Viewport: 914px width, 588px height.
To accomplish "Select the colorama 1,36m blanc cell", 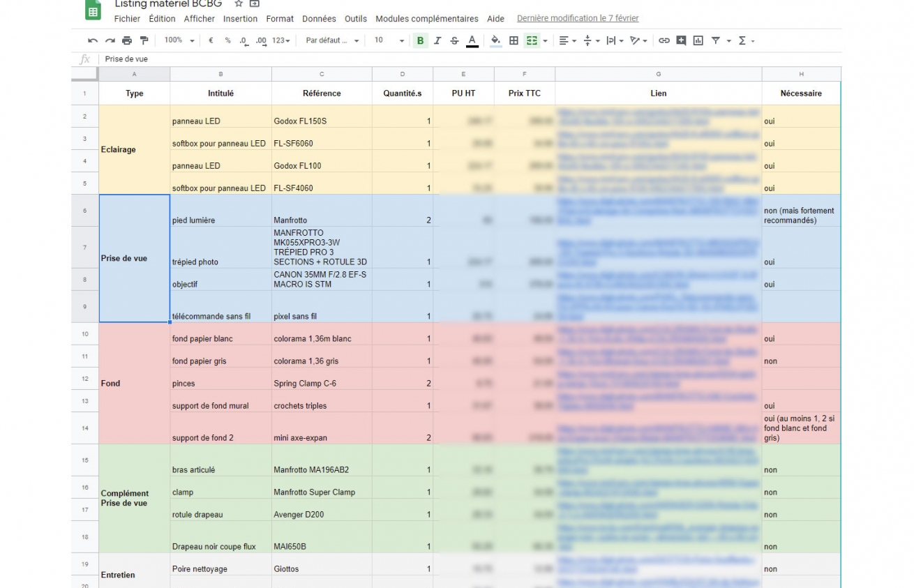I will tap(322, 334).
